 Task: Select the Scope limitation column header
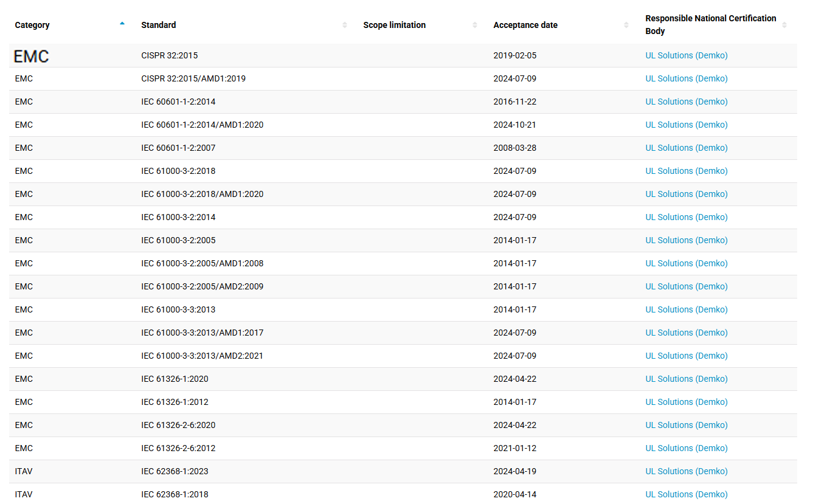click(x=394, y=25)
